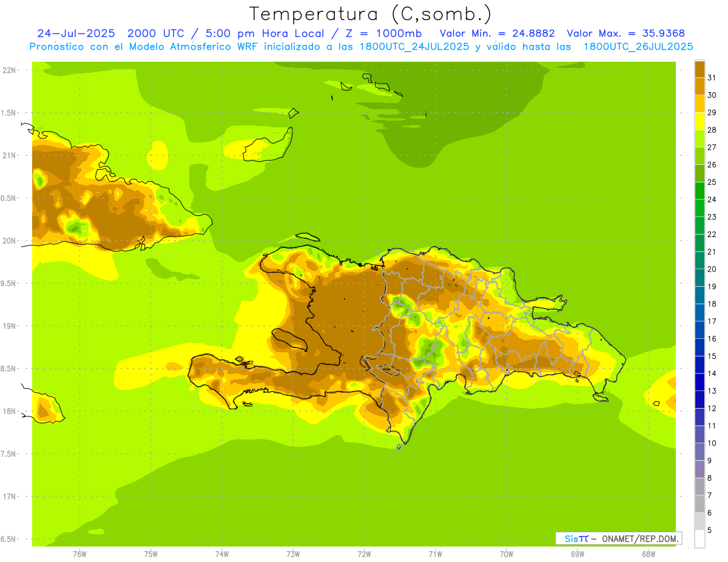Click the 22N latitude axis label
728x562 pixels.
point(9,70)
